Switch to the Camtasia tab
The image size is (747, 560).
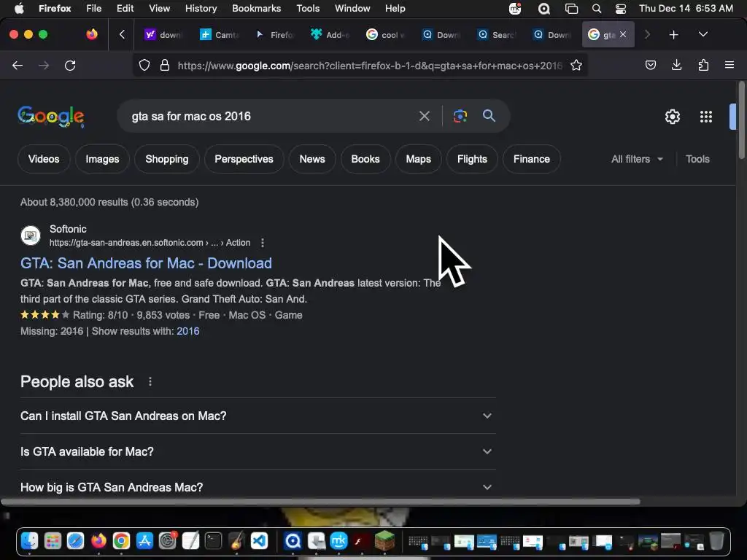(219, 35)
